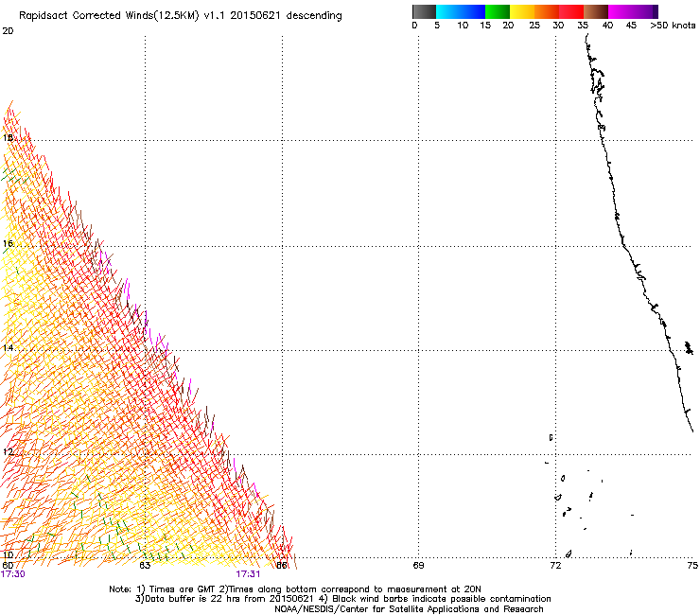Click the purple time stamp '17:31'
The height and width of the screenshot is (615, 700).
[x=248, y=574]
